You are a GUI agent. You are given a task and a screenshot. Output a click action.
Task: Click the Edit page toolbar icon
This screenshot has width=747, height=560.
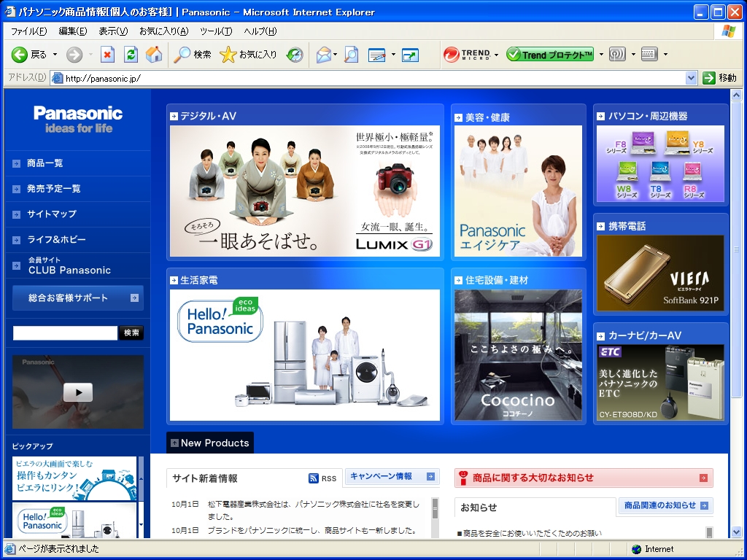(377, 55)
